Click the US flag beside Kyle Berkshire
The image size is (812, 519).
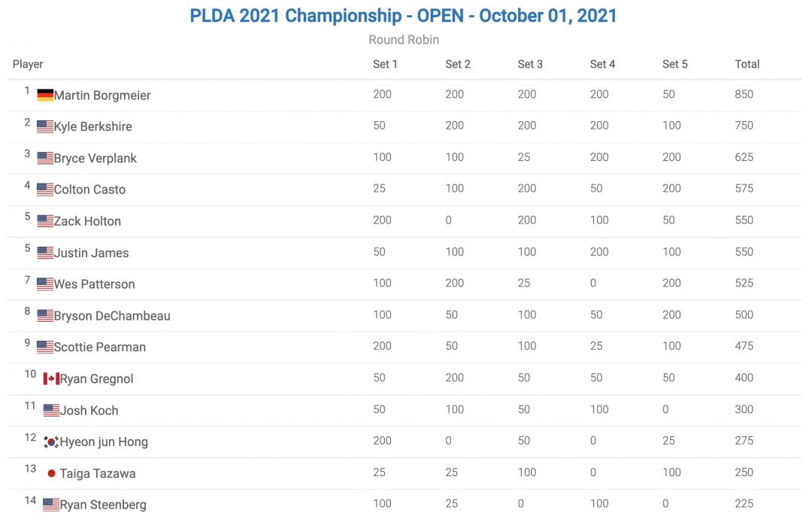tap(45, 127)
